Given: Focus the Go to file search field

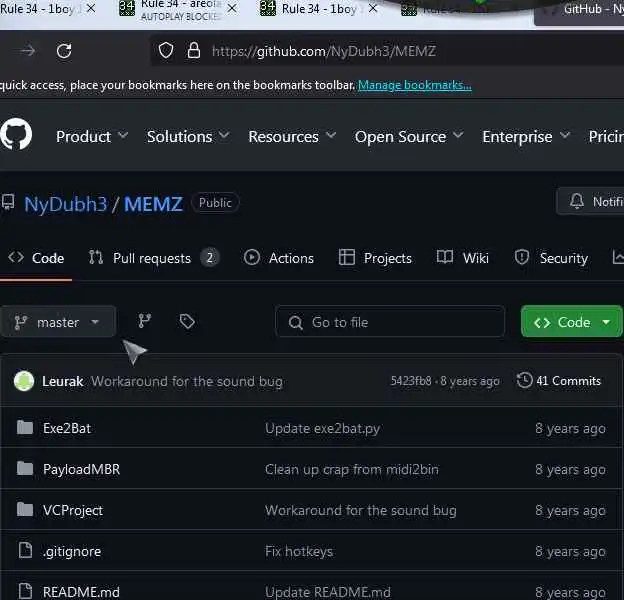Looking at the screenshot, I should pyautogui.click(x=390, y=321).
